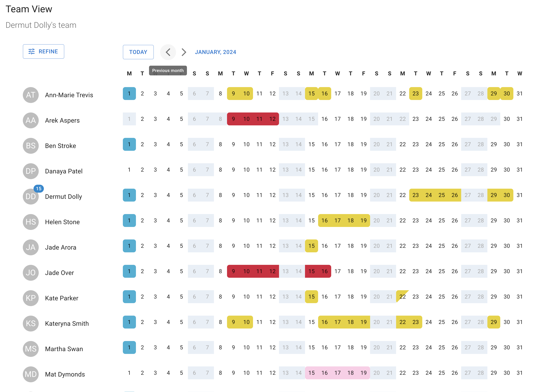Screen dimensions: 535x392
Task: Select Jade Over's red leave on January 9
Action: (233, 271)
